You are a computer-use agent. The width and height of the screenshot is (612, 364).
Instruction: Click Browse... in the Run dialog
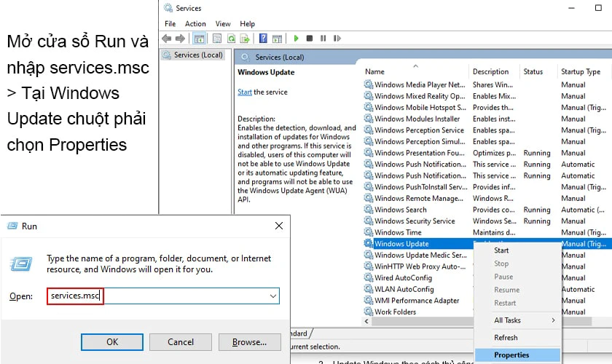coord(249,341)
